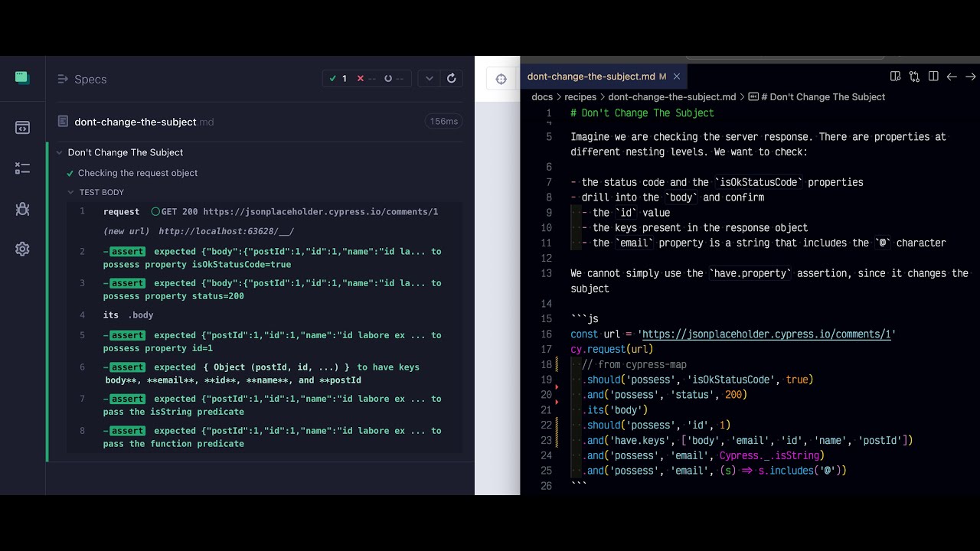This screenshot has width=980, height=551.
Task: Collapse the Don't Change The Subject suite
Action: [59, 152]
